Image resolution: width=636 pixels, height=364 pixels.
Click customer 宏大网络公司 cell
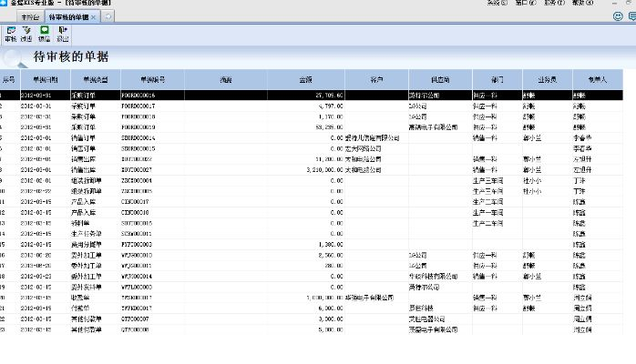tap(364, 148)
